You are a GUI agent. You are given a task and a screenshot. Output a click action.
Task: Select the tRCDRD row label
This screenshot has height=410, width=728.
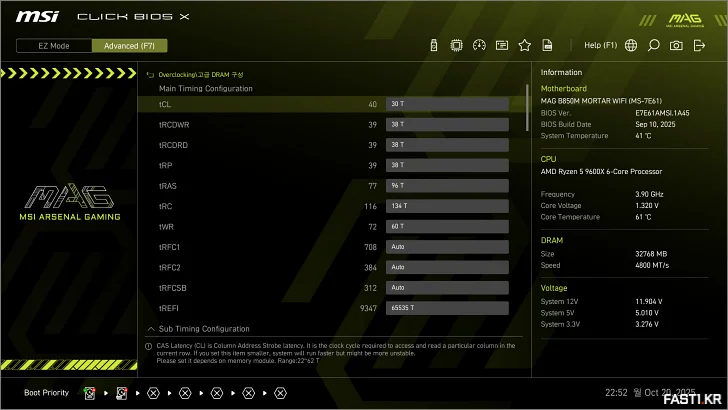(x=173, y=145)
